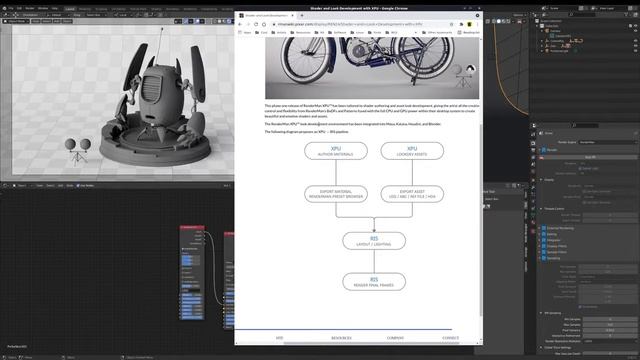Screen dimensions: 640x360
Task: Open the Render menu in Blender
Action: (x=30, y=9)
